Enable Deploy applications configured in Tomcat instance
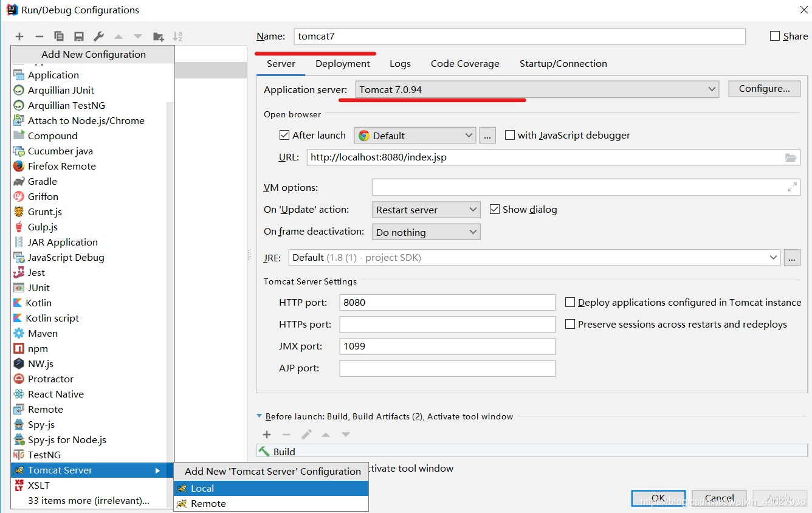The width and height of the screenshot is (812, 513). coord(570,302)
